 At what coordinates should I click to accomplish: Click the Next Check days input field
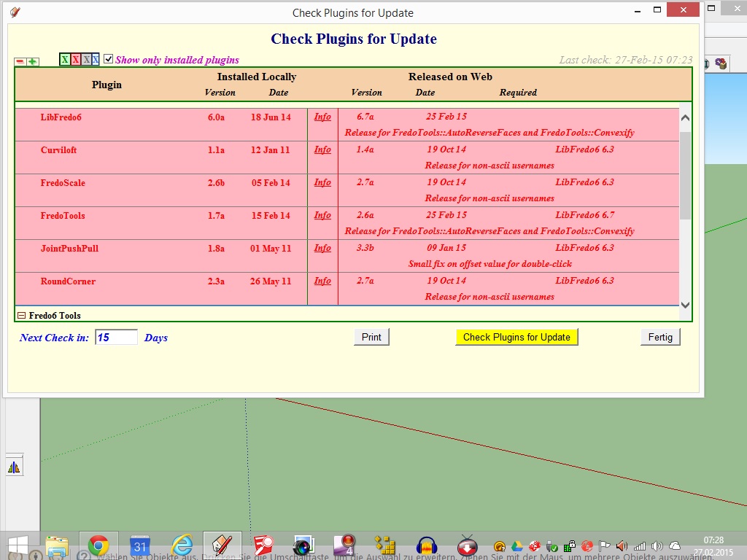116,338
